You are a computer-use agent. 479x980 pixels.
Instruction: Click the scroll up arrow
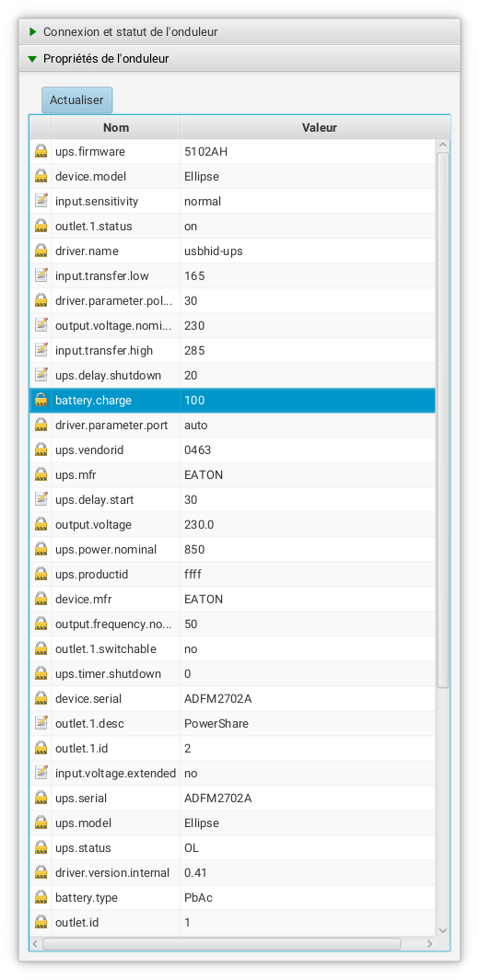(x=443, y=146)
